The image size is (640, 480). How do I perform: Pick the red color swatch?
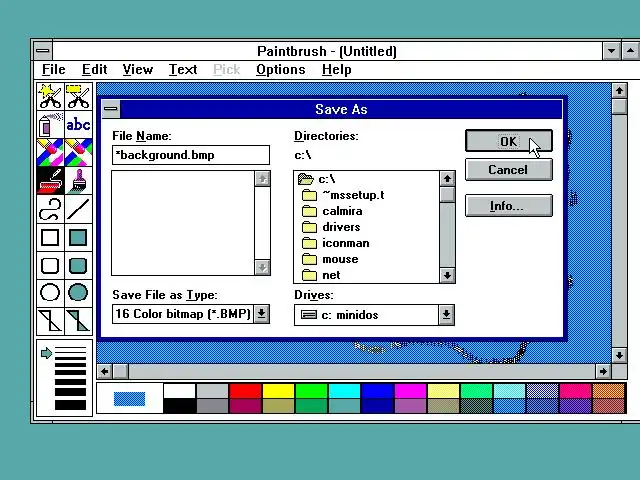click(x=245, y=391)
